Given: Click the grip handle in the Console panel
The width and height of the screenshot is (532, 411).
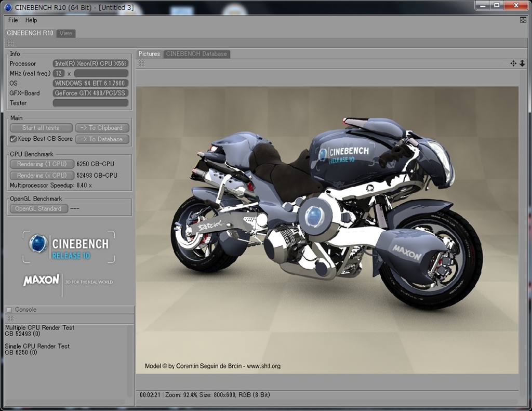Looking at the screenshot, I should [10, 319].
